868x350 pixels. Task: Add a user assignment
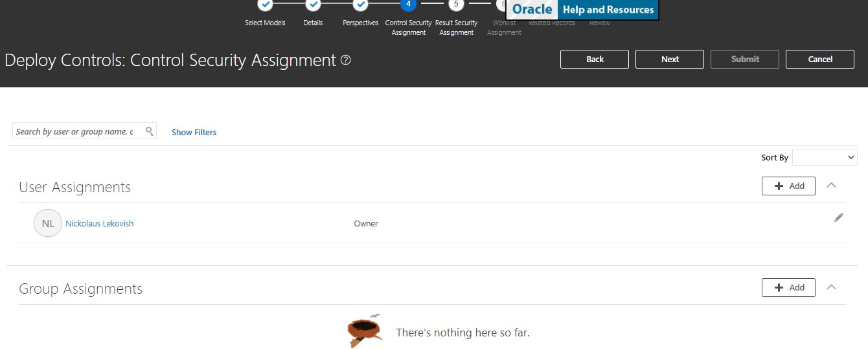[x=788, y=186]
